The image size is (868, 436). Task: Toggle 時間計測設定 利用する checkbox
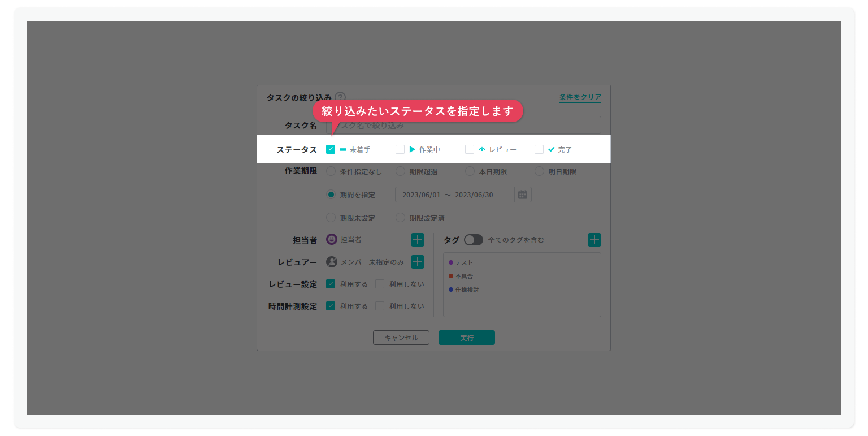331,306
